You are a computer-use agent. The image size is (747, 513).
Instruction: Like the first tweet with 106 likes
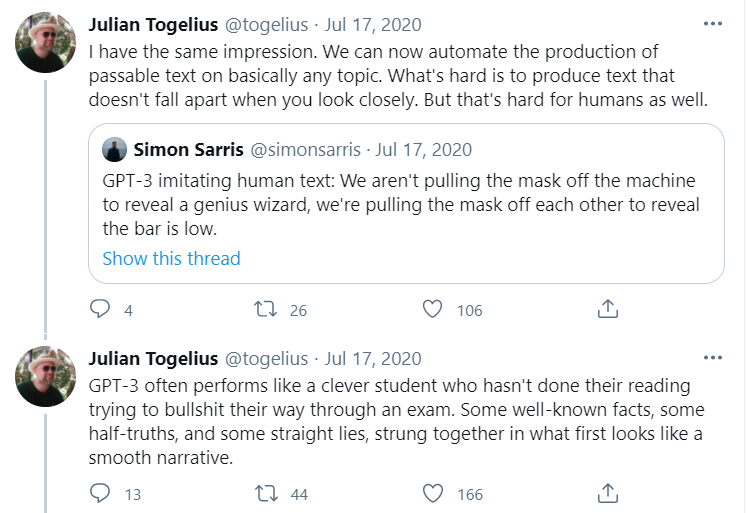click(432, 310)
